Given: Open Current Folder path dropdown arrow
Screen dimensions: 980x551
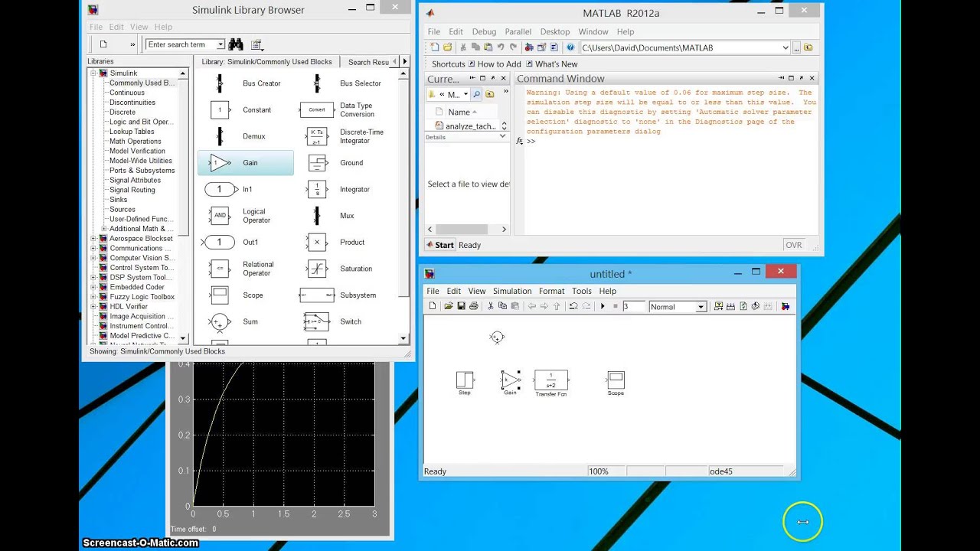Looking at the screenshot, I should 465,95.
